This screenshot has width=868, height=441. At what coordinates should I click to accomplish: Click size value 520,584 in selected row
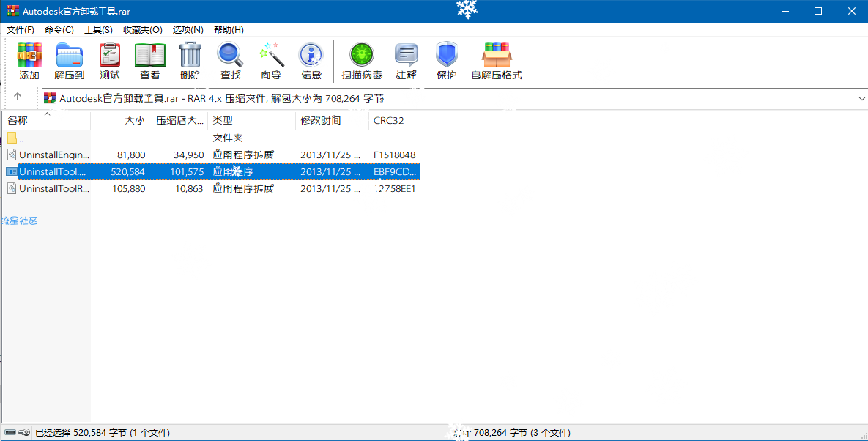click(x=128, y=172)
